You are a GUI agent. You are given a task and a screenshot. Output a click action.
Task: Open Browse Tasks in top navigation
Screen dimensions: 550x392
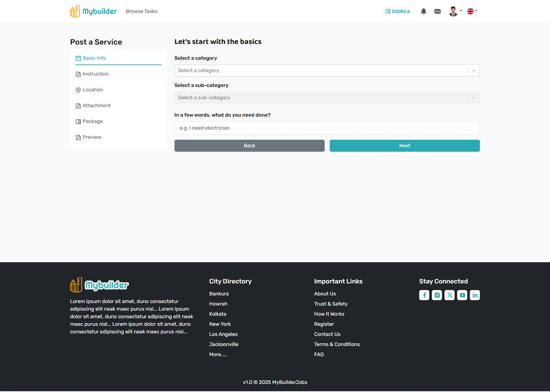click(x=141, y=11)
